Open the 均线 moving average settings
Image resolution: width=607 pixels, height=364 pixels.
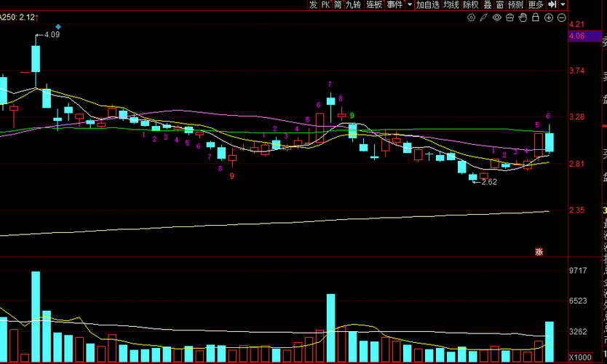click(451, 4)
